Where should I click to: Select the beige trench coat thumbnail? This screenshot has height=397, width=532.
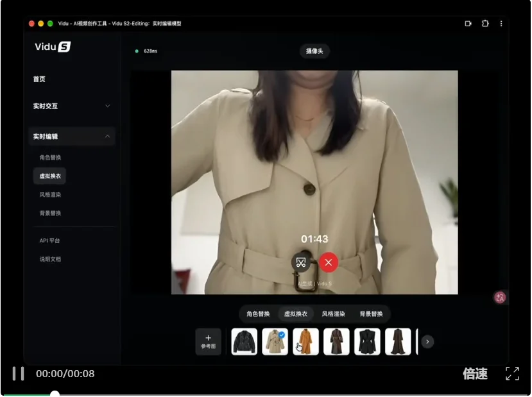[275, 341]
